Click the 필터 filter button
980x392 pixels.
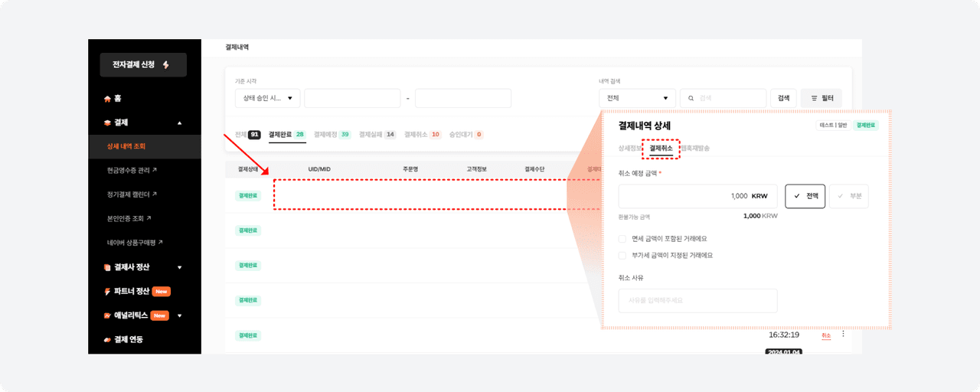821,98
